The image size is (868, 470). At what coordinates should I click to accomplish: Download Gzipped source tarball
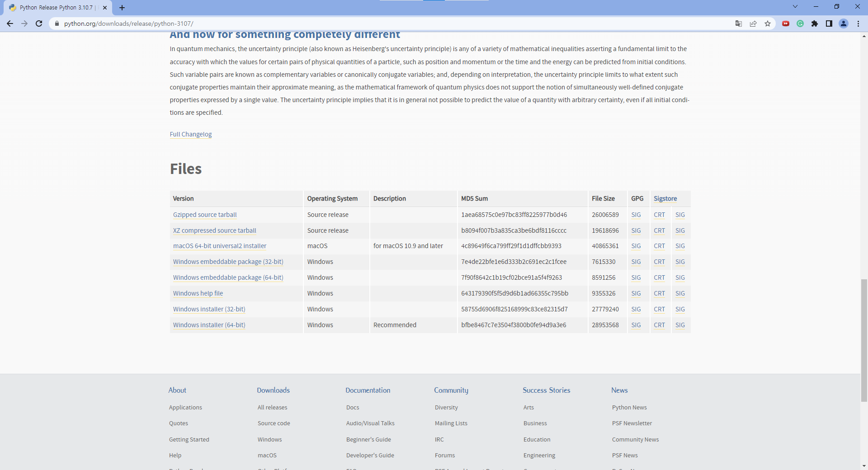pos(205,215)
